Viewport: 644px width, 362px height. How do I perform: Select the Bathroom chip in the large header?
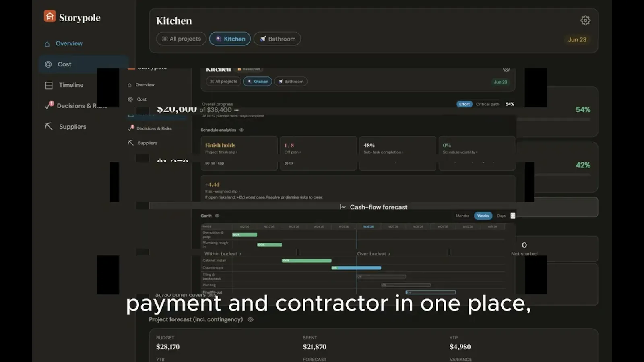pyautogui.click(x=277, y=39)
